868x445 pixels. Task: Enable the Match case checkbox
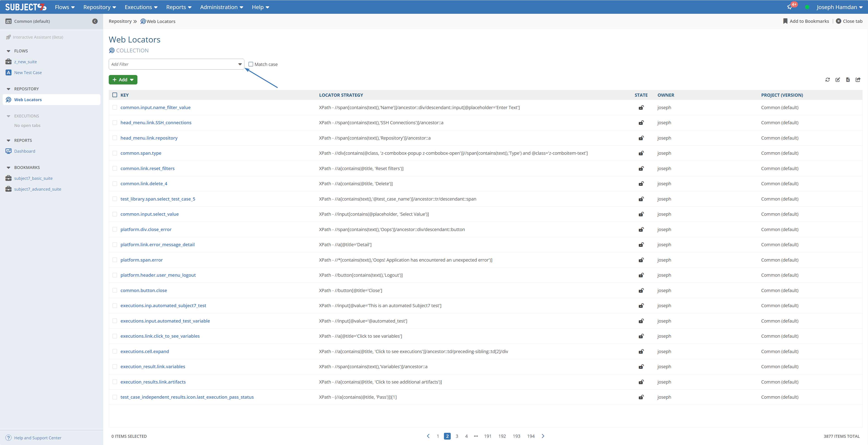point(251,64)
